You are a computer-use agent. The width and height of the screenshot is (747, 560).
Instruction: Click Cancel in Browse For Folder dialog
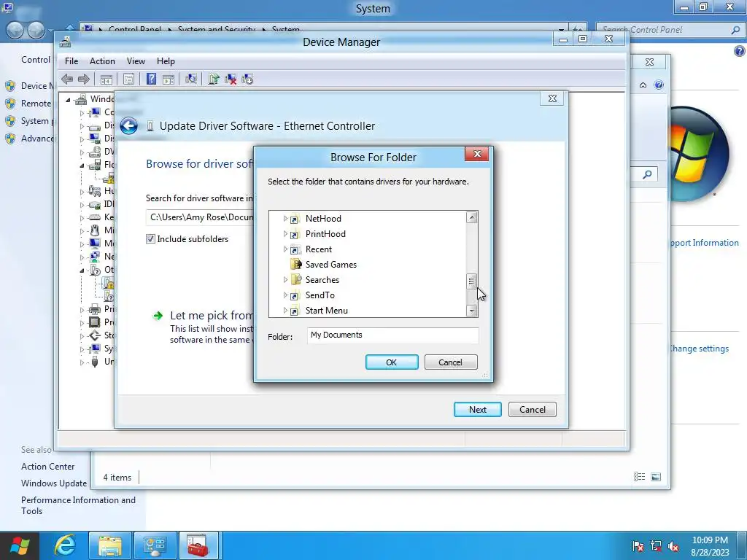click(451, 362)
